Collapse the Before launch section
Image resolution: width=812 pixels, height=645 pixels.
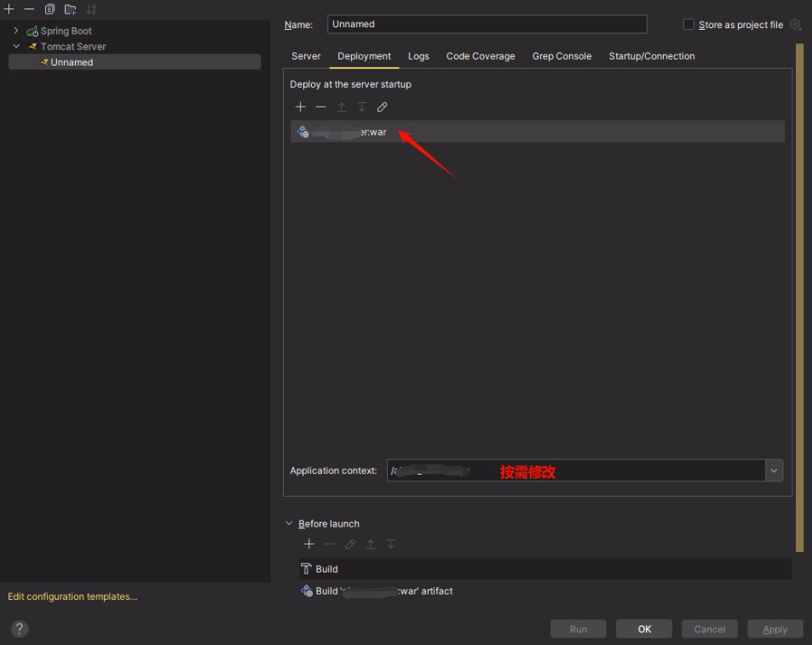click(x=290, y=524)
